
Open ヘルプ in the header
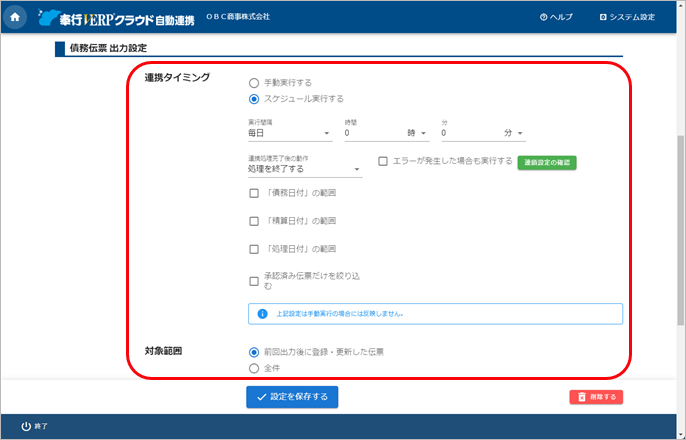(x=556, y=17)
